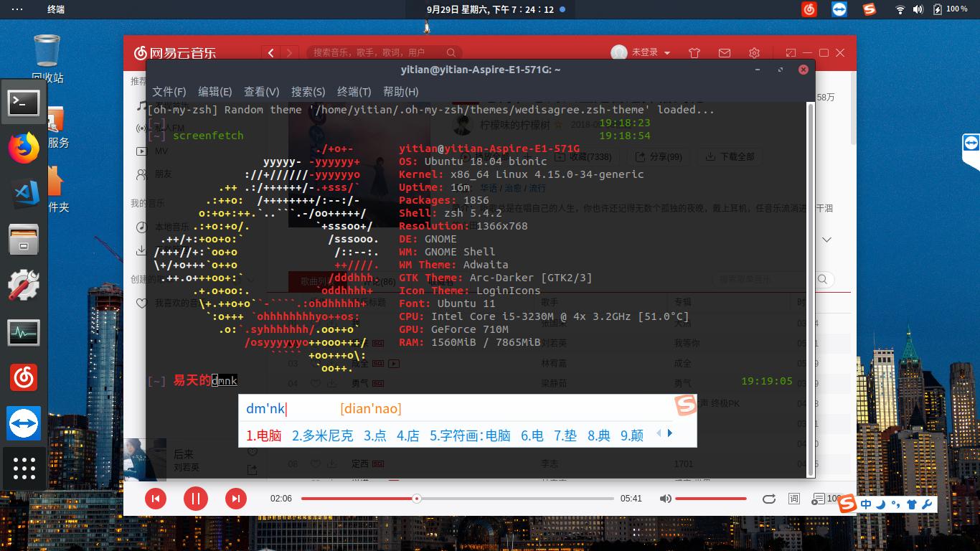Toggle Sogou Chinese punctuation mode
The width and height of the screenshot is (980, 551).
(x=895, y=504)
